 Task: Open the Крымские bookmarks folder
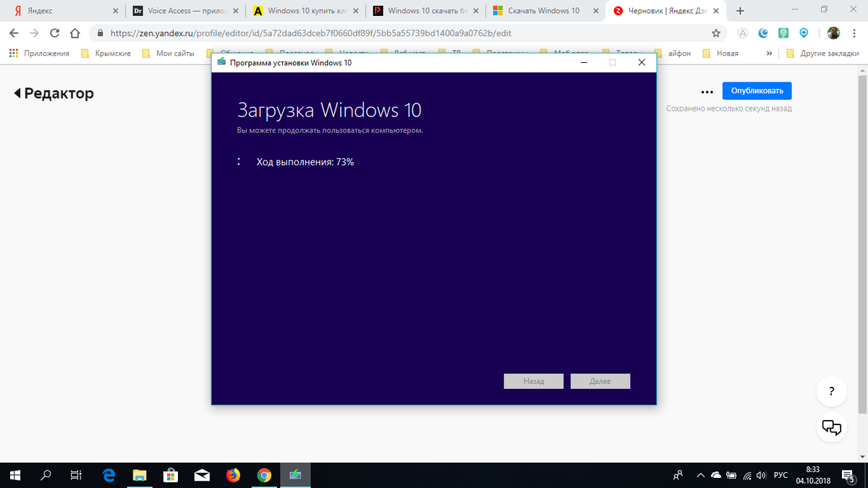coord(106,53)
